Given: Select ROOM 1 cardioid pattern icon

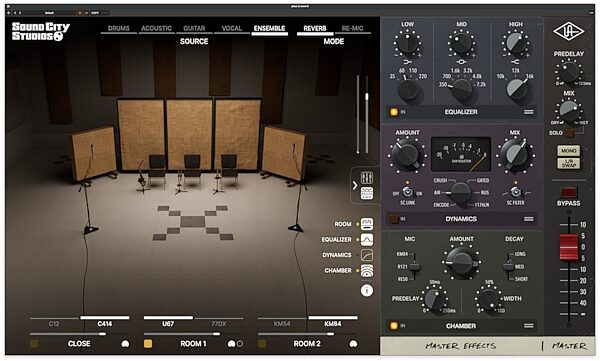Looking at the screenshot, I should point(231,344).
